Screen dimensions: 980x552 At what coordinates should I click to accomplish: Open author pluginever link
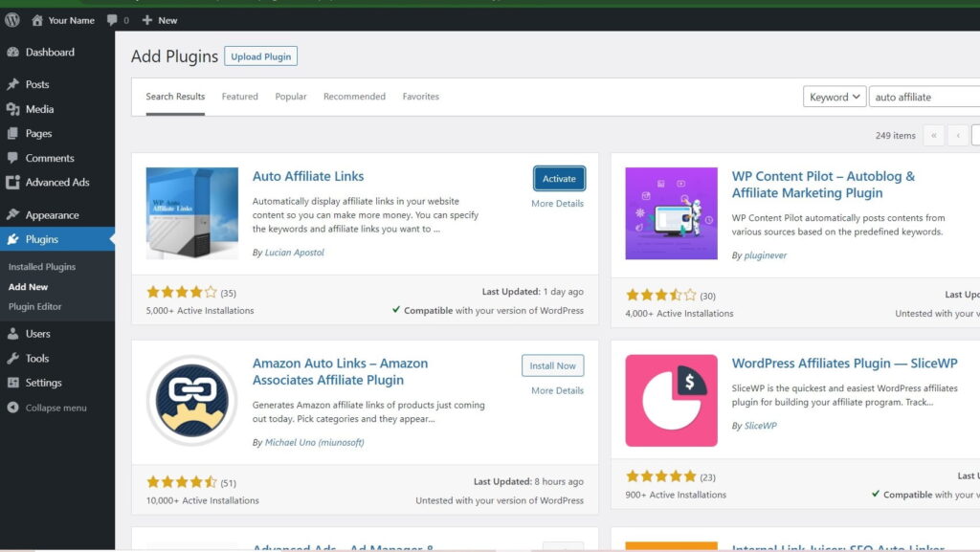[766, 255]
